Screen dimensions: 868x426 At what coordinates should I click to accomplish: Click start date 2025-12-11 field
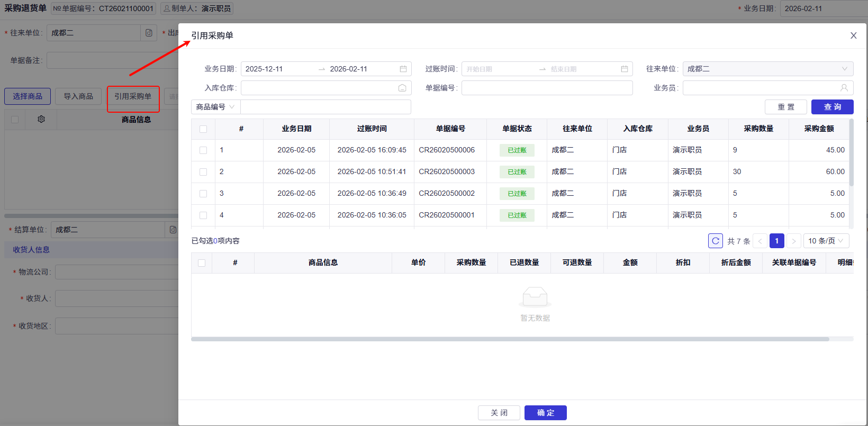(279, 69)
